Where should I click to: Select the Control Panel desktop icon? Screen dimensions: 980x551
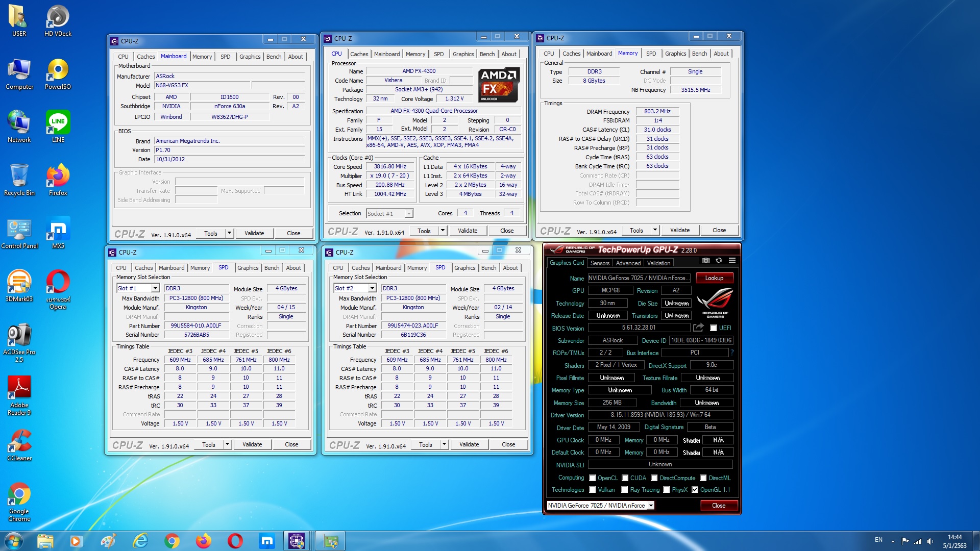coord(19,233)
